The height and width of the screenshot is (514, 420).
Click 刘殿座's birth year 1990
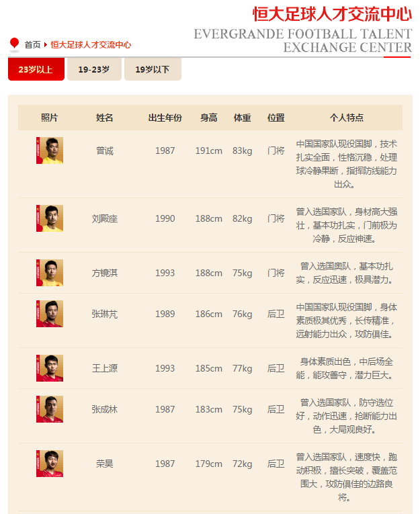tap(165, 218)
